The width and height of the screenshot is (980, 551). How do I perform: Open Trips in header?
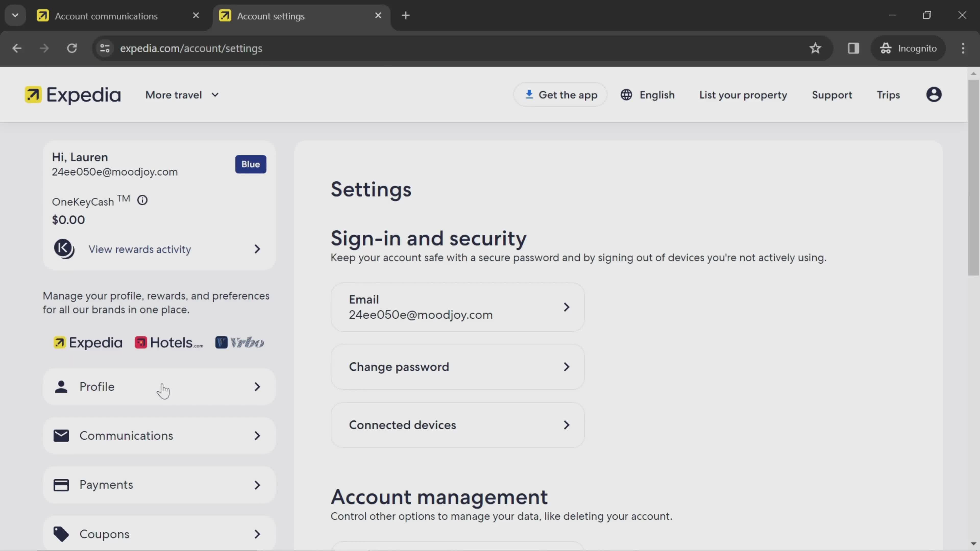tap(888, 95)
